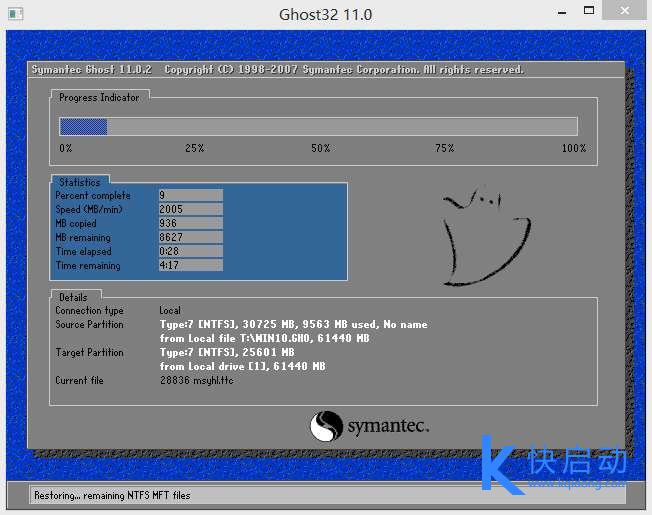Click the Source Partition details text
This screenshot has height=515, width=652.
point(293,325)
